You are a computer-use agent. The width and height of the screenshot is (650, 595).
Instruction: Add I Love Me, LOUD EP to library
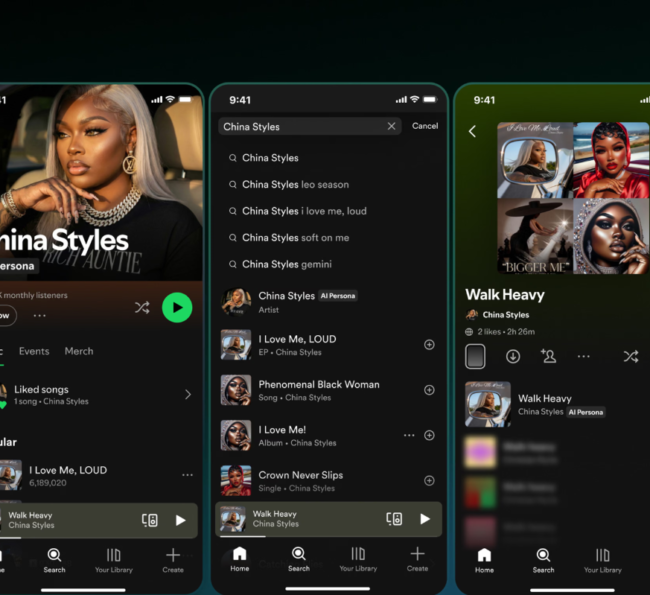point(429,345)
